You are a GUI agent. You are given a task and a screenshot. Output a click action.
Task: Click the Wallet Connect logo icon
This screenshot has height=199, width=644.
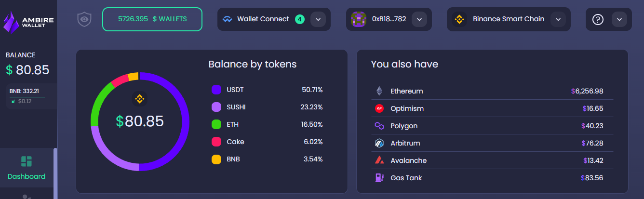pyautogui.click(x=228, y=19)
